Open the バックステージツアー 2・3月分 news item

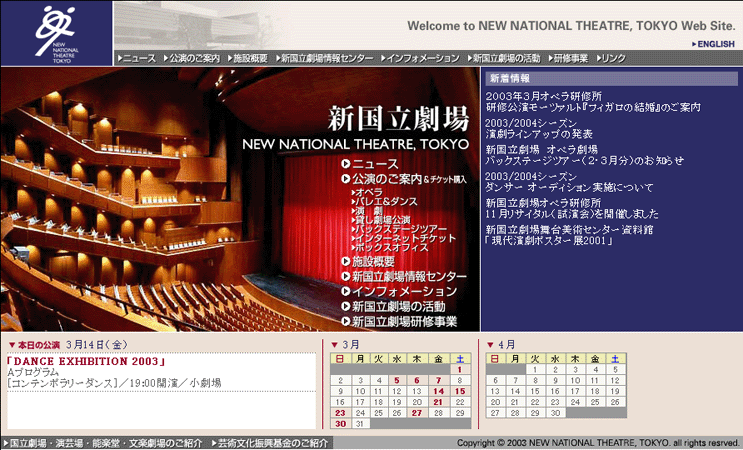584,155
